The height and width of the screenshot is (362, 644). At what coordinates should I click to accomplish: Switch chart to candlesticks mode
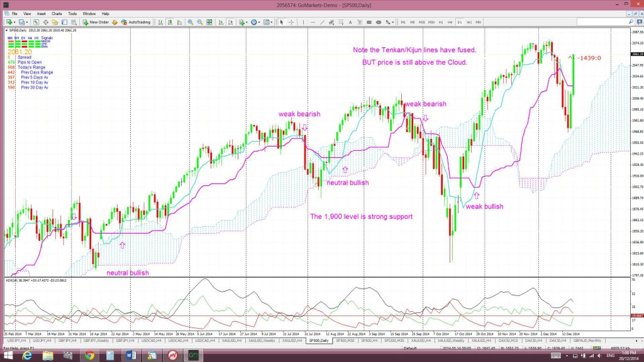170,22
